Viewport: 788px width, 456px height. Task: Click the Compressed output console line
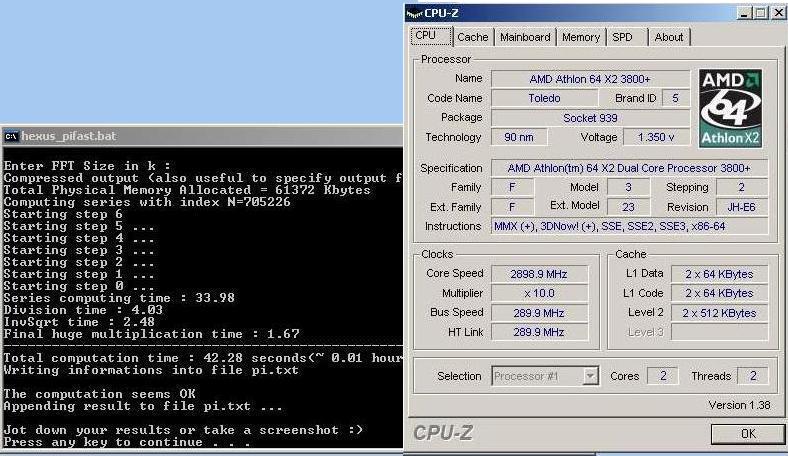click(x=203, y=178)
